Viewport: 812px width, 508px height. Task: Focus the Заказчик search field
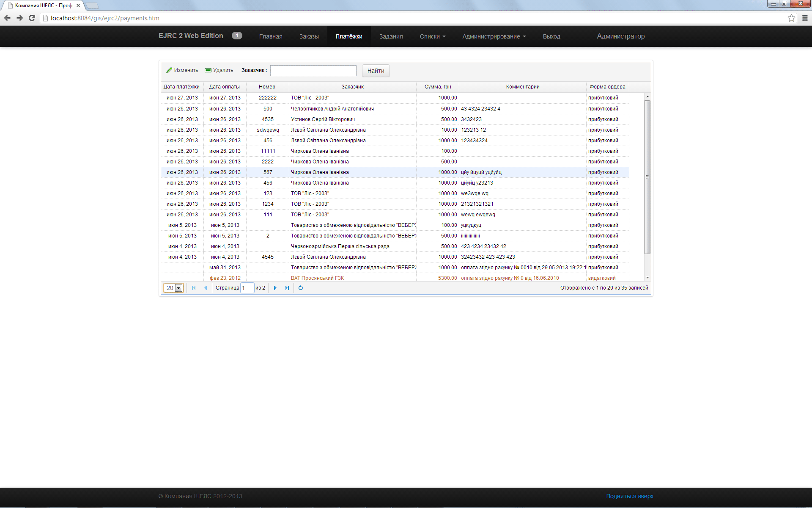tap(313, 71)
